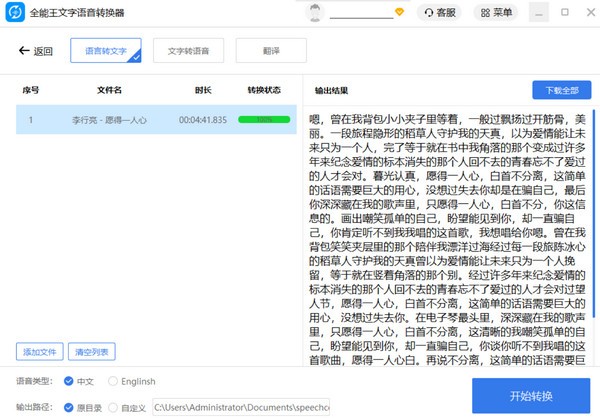This screenshot has height=418, width=600.
Task: Open the 菜单 menu
Action: [x=494, y=13]
